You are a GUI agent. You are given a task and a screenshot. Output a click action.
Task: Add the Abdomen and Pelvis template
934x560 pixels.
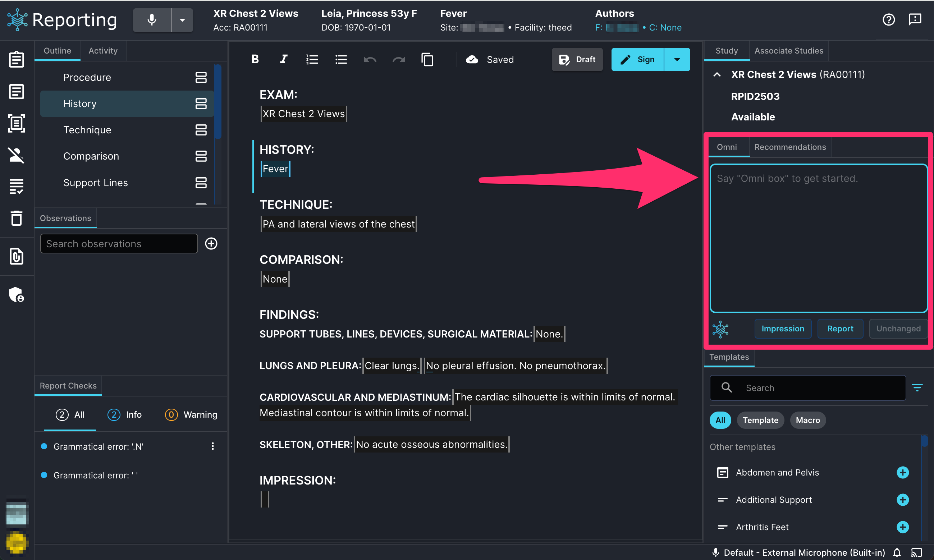point(903,472)
